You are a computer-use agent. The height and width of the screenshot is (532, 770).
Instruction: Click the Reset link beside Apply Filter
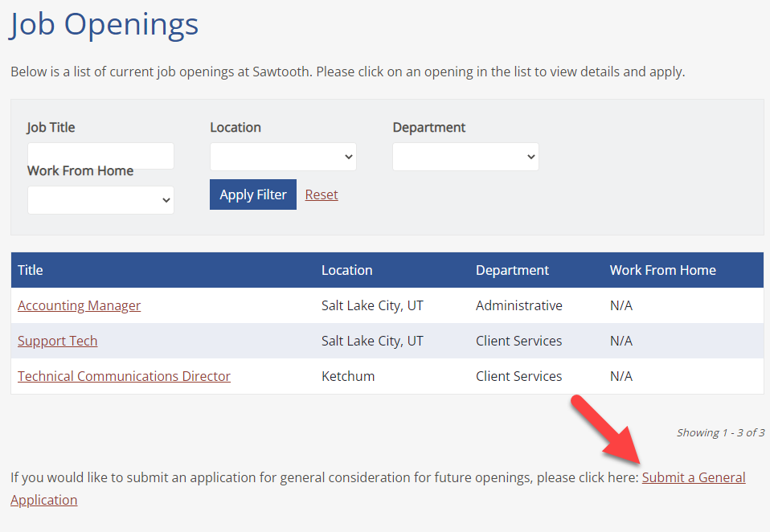click(x=322, y=194)
